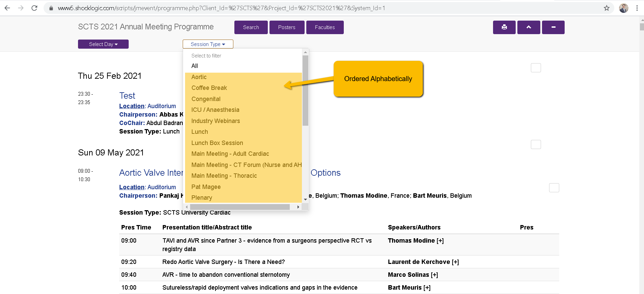Tick the checkbox beside Thu 25 Feb 2021
This screenshot has height=294, width=644.
(x=536, y=68)
